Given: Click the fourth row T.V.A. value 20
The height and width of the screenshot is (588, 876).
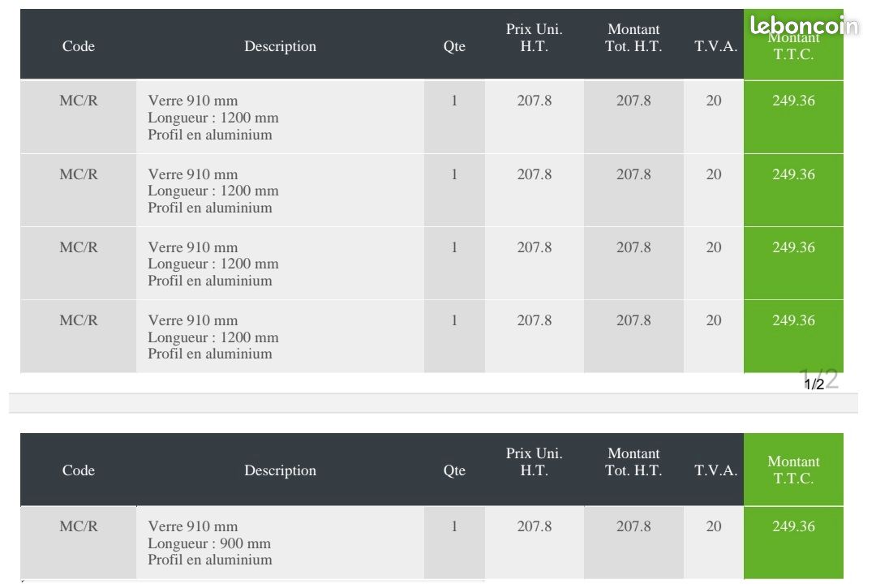Looking at the screenshot, I should pyautogui.click(x=714, y=320).
